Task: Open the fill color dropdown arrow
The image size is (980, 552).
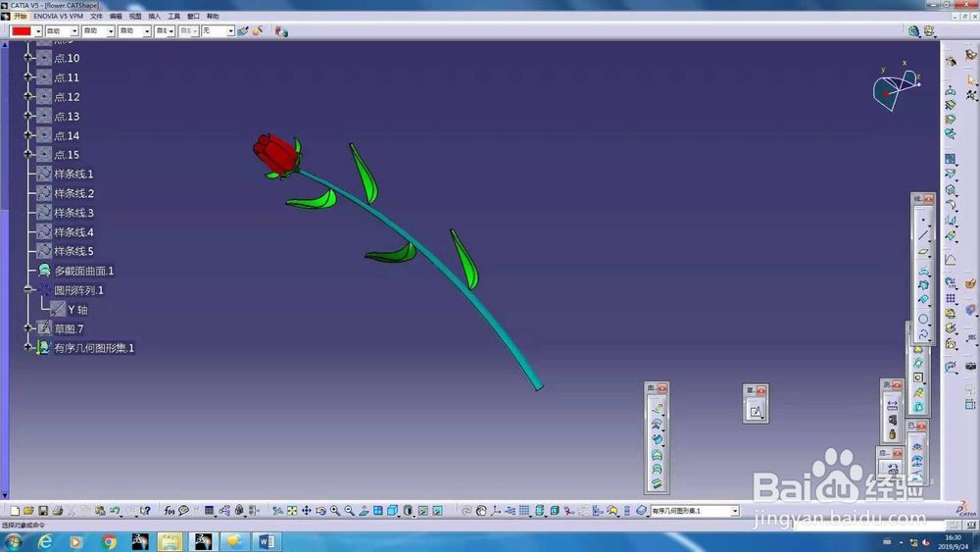Action: click(37, 31)
